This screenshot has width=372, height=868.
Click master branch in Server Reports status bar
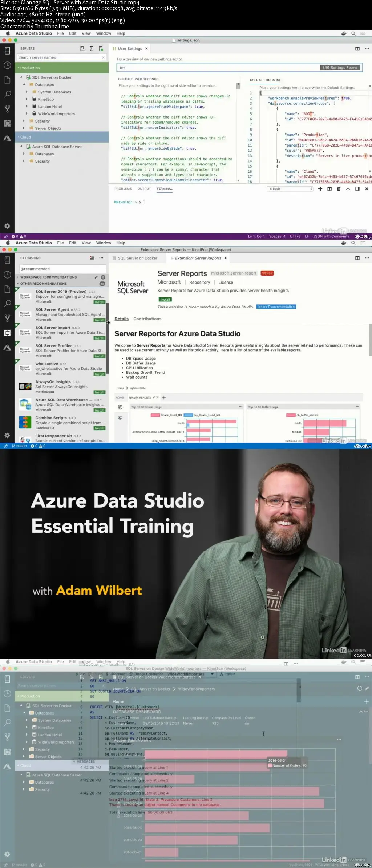pyautogui.click(x=19, y=446)
